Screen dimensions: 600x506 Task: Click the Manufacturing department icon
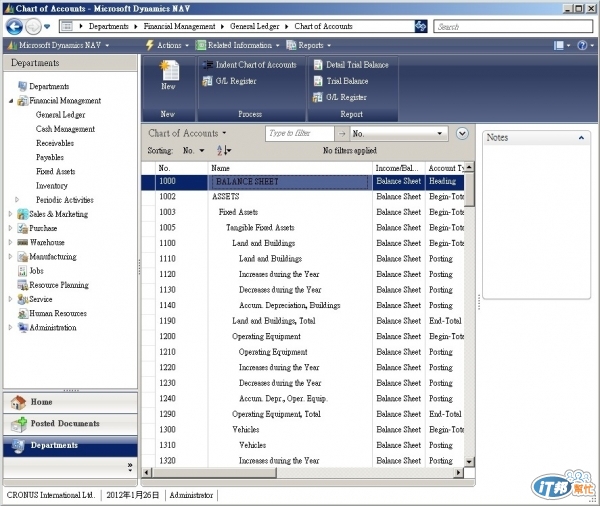click(x=23, y=256)
